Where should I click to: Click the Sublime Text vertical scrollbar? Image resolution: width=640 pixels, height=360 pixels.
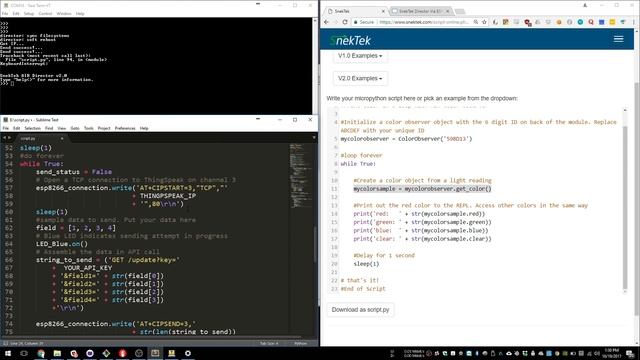(315, 245)
